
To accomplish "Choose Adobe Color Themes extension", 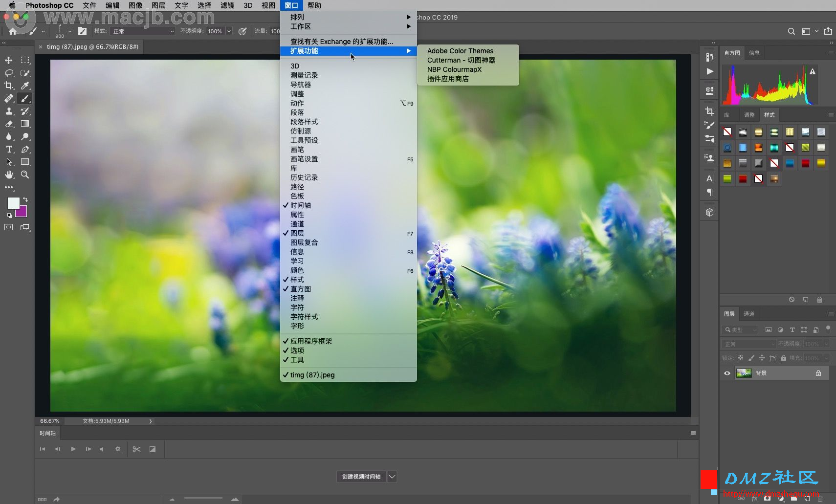I will tap(468, 51).
